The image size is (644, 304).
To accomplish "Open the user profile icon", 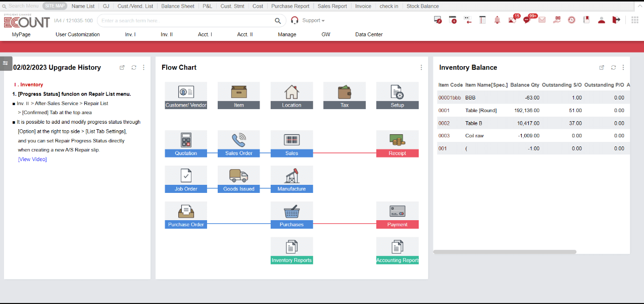I will point(602,19).
